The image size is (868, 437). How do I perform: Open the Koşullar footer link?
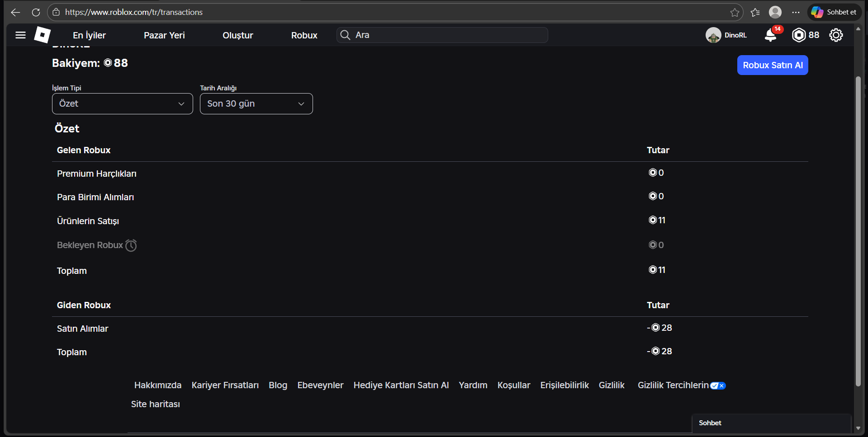click(x=514, y=385)
